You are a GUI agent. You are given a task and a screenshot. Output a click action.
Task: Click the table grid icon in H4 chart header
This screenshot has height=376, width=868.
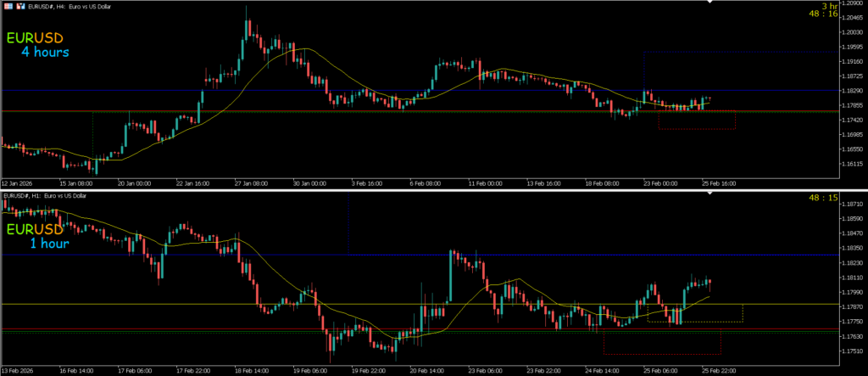(x=8, y=6)
